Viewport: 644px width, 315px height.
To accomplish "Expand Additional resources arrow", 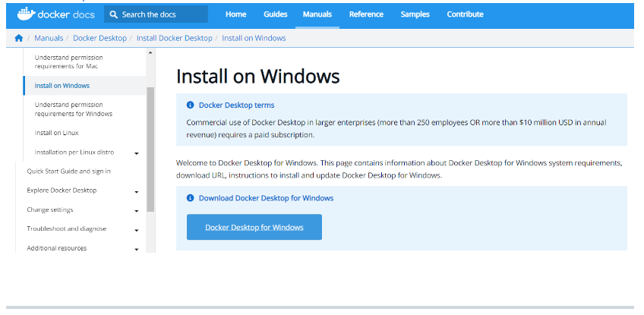I will pos(137,249).
